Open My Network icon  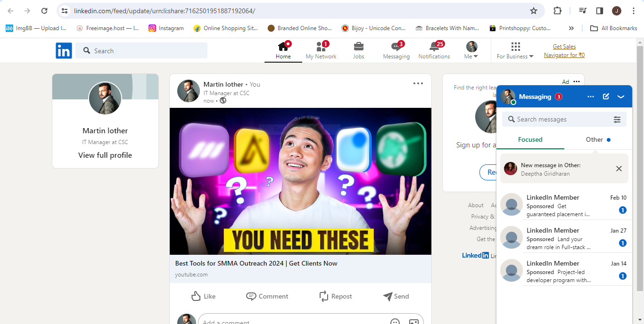321,46
